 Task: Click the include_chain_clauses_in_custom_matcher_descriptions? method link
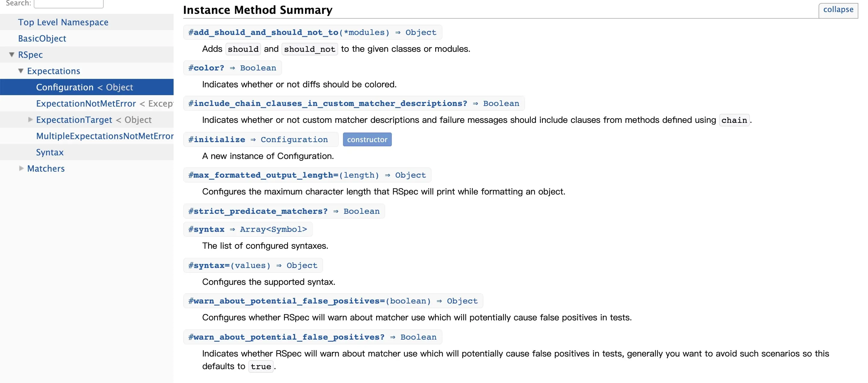click(327, 103)
